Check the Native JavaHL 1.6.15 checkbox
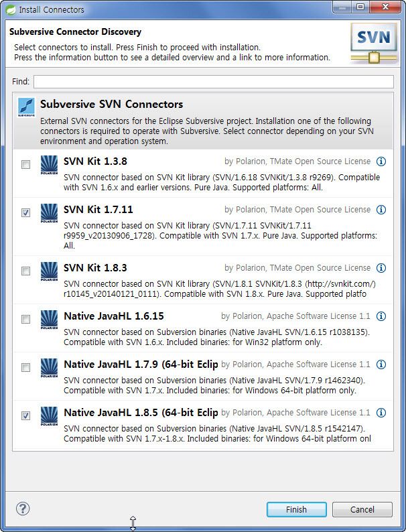The image size is (406, 532). (x=25, y=320)
